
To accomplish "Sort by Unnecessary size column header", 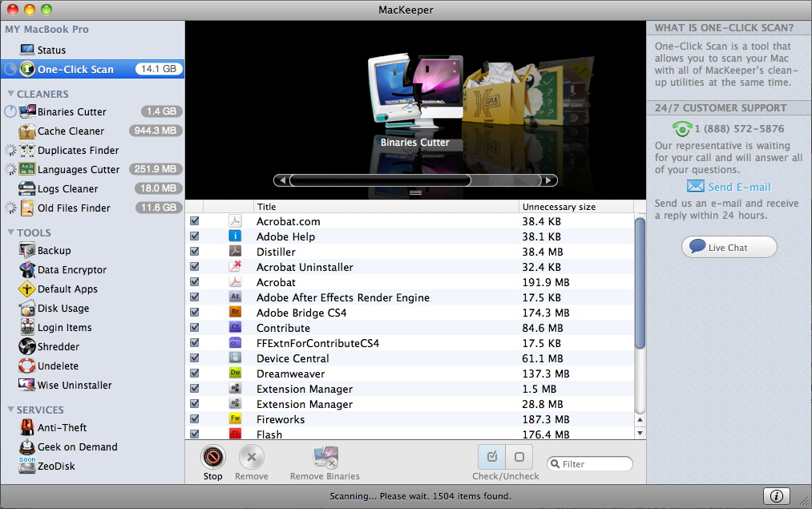I will point(573,207).
